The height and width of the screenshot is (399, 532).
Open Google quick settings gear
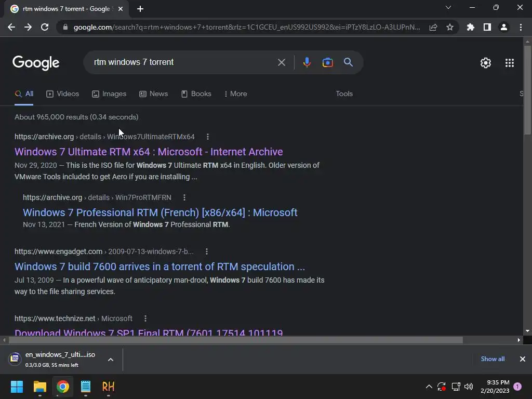(486, 63)
